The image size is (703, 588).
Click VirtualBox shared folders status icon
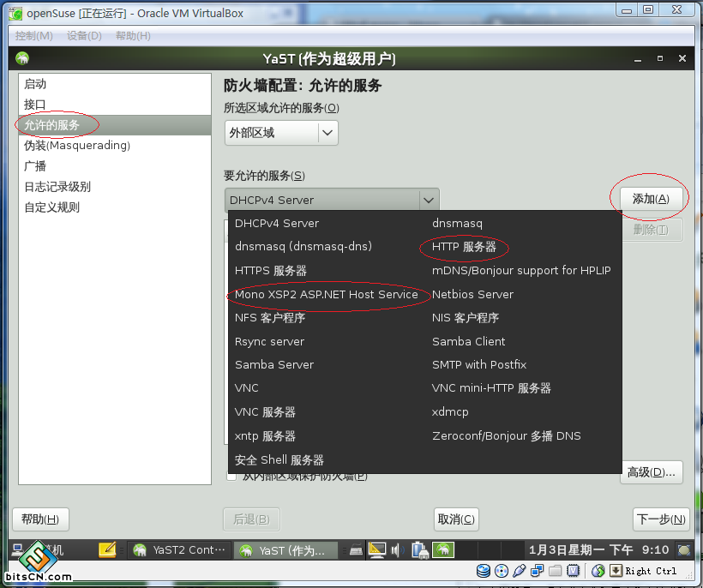coord(555,571)
